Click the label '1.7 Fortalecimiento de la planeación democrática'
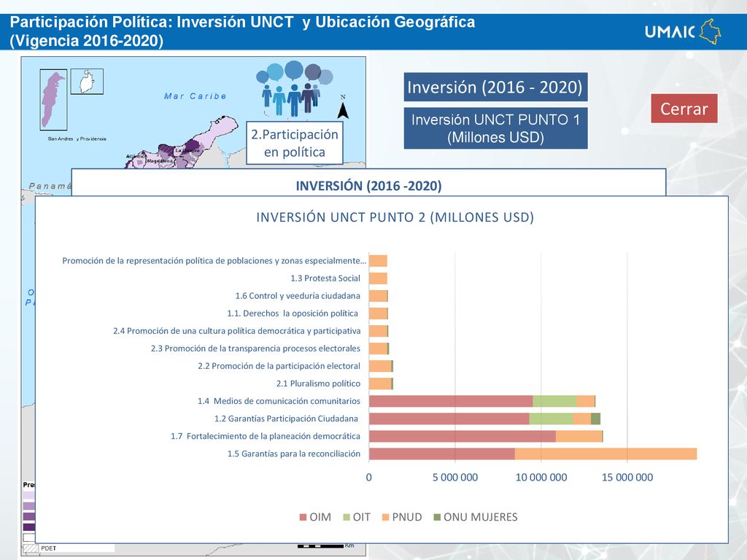 266,436
